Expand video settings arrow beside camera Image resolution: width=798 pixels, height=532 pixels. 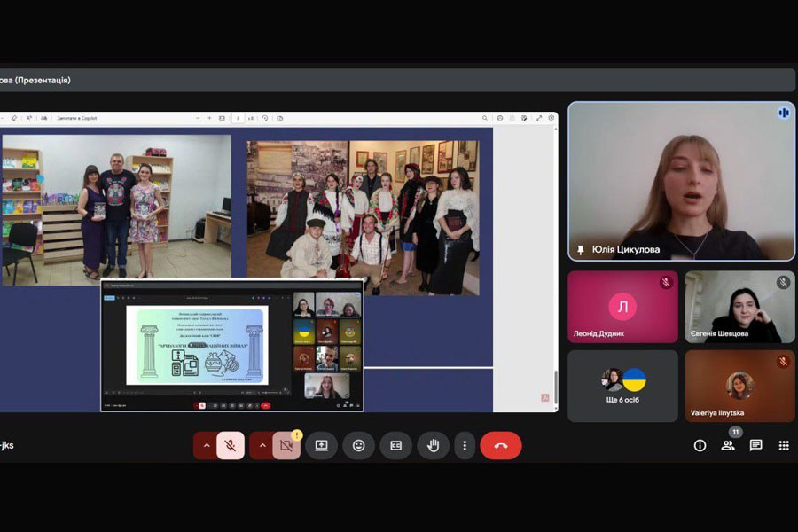(262, 445)
